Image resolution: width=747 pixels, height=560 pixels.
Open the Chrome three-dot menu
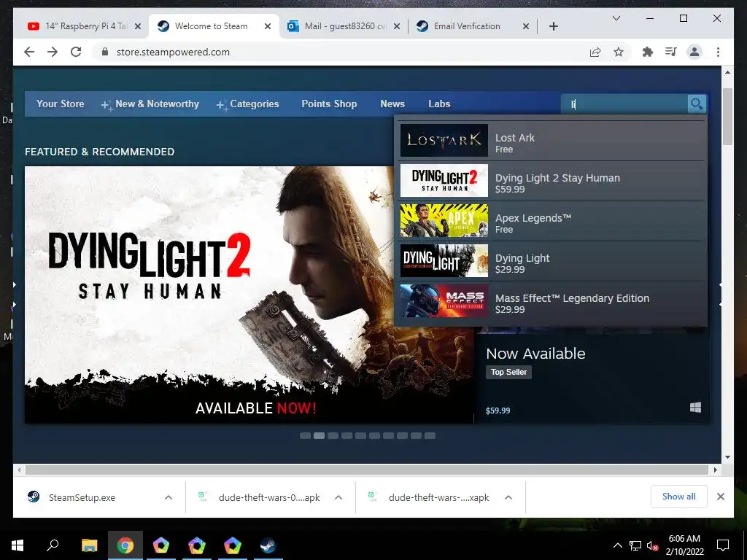[718, 52]
